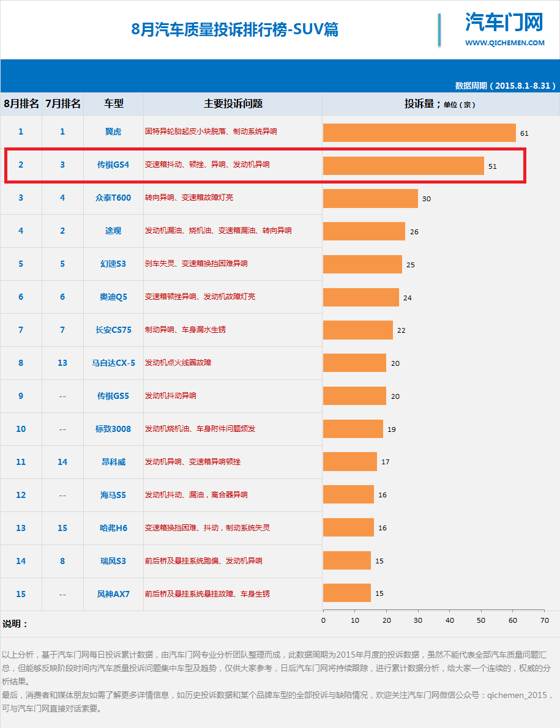
Task: Click complaint text 制动异响、车身漏水生锈
Action: click(x=185, y=330)
